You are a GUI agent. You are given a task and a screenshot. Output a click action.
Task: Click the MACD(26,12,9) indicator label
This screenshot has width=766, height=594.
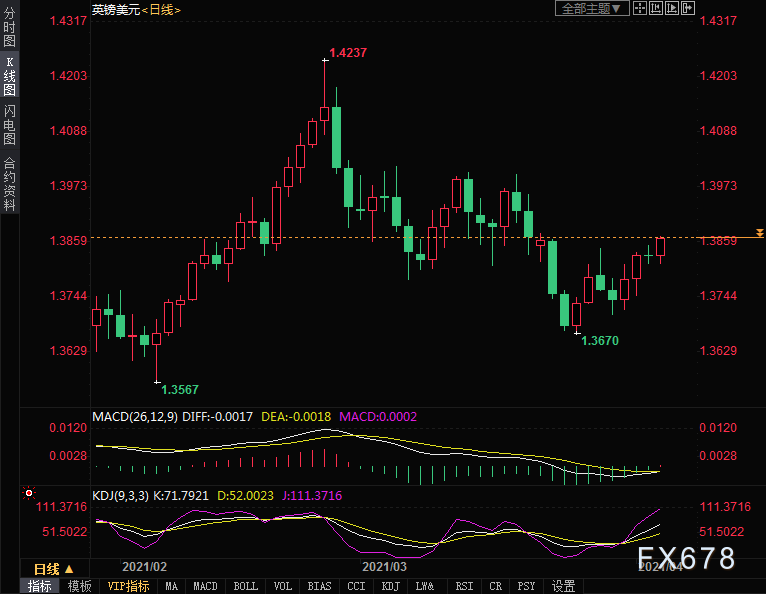tap(135, 417)
